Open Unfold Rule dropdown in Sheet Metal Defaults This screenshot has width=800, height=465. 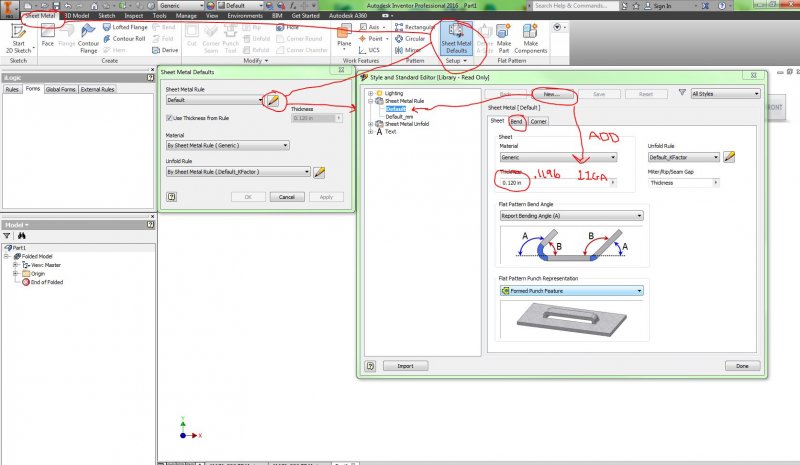coord(238,172)
